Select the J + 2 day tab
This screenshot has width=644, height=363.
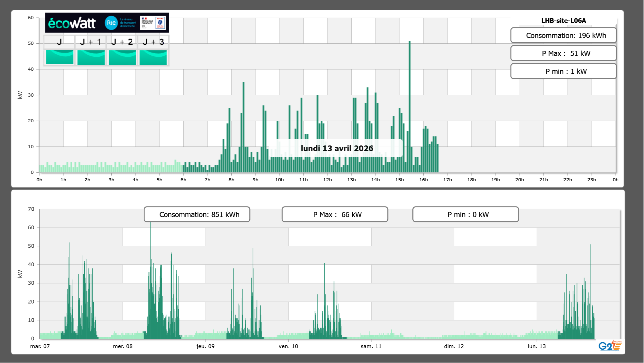[122, 42]
